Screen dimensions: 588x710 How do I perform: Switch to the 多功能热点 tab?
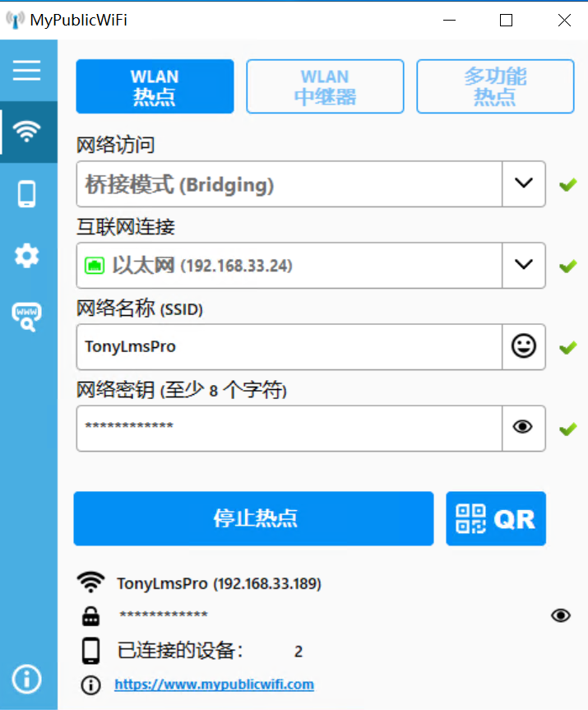point(495,86)
